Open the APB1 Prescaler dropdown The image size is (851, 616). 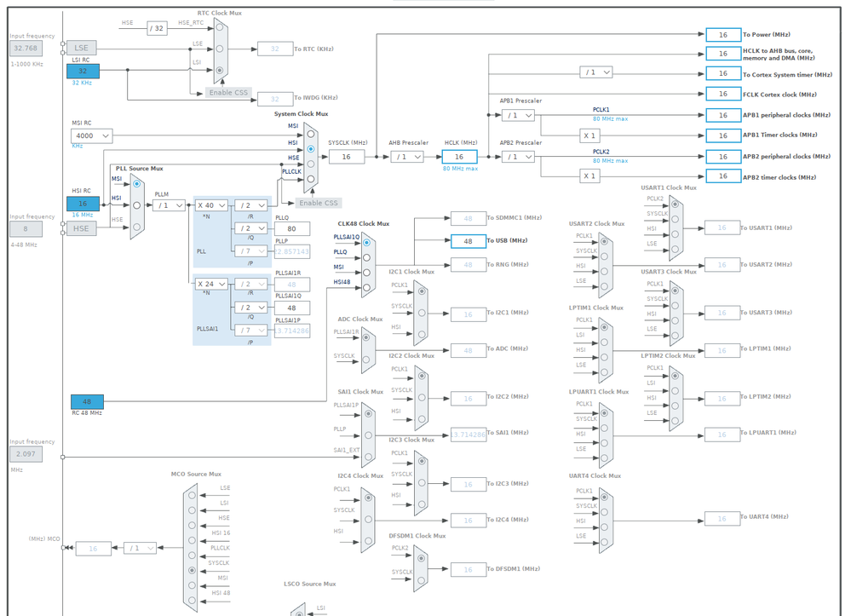pos(518,115)
